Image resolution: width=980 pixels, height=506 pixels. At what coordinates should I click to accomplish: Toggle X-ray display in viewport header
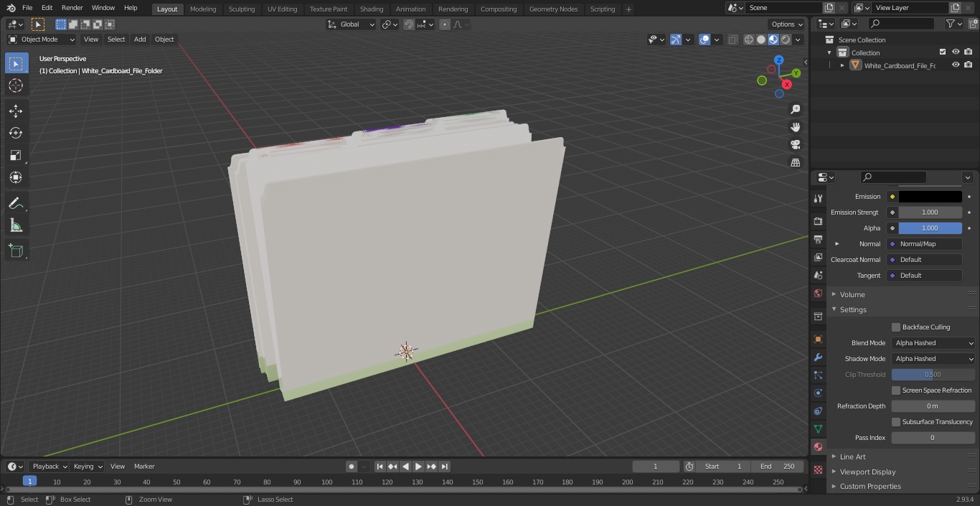(732, 39)
